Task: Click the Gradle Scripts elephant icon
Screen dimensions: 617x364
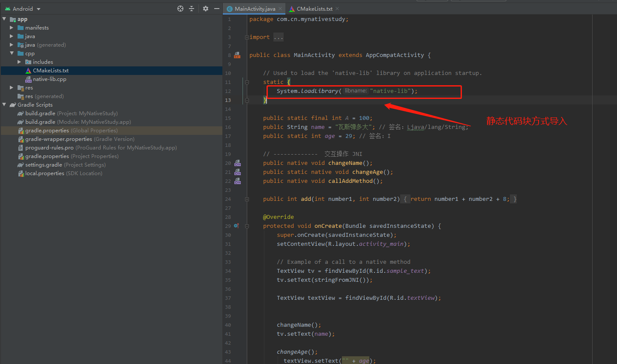Action: 13,104
